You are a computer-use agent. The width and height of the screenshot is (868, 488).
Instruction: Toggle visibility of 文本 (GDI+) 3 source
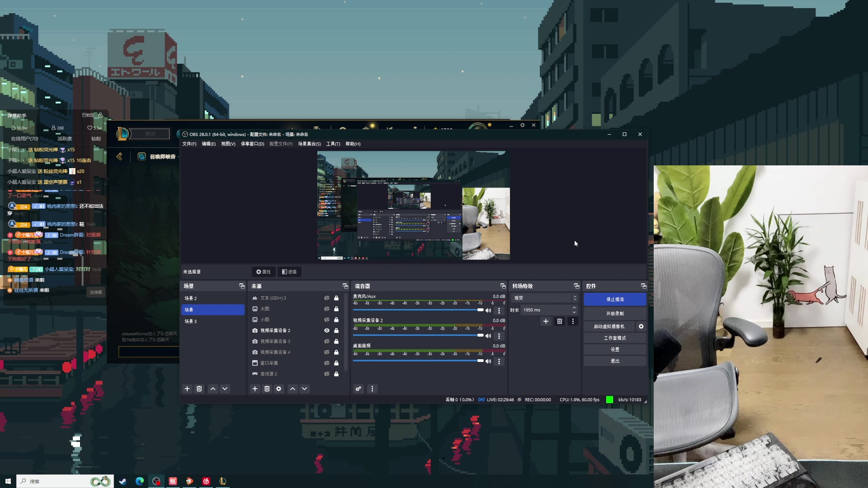(x=327, y=298)
